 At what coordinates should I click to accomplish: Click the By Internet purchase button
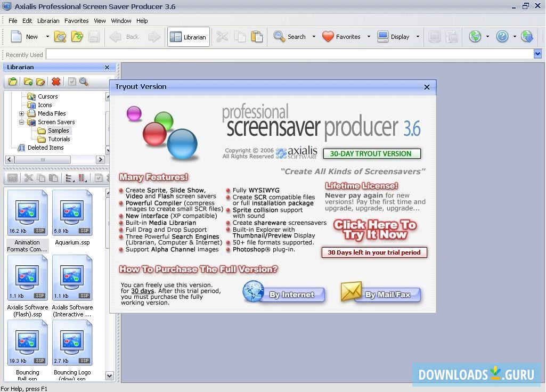point(284,292)
